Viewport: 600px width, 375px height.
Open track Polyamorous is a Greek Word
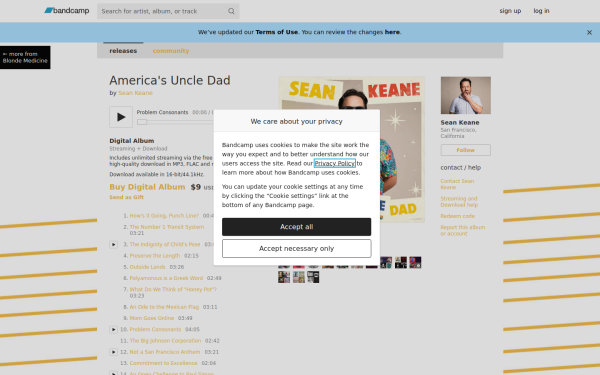tap(166, 278)
